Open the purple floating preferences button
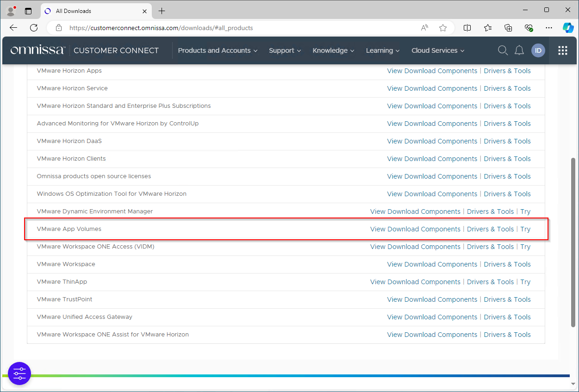Image resolution: width=579 pixels, height=392 pixels. tap(19, 373)
